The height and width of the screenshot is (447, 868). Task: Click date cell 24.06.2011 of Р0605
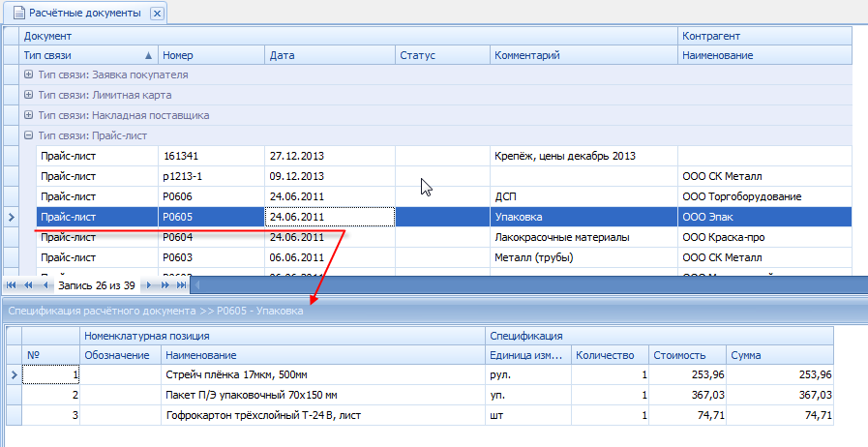pyautogui.click(x=330, y=217)
